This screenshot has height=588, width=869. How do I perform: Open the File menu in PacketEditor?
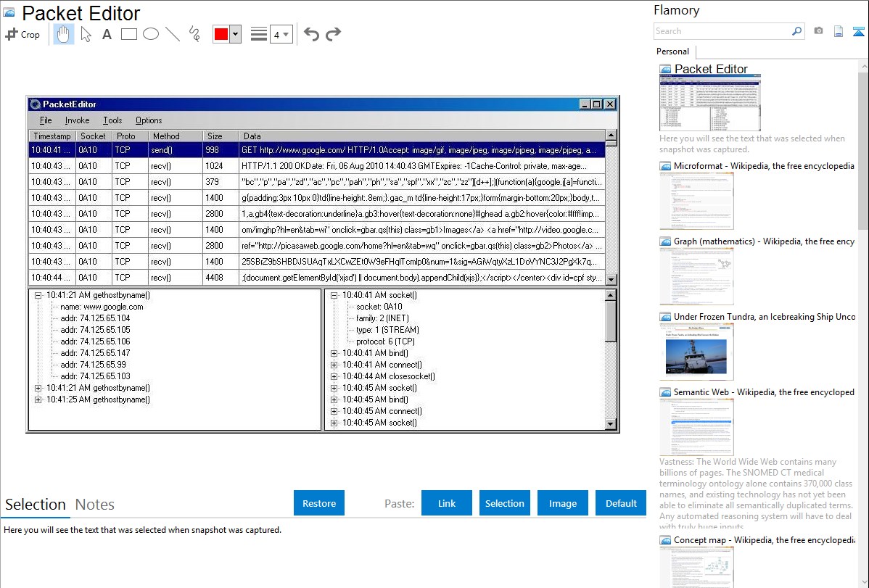click(x=46, y=120)
